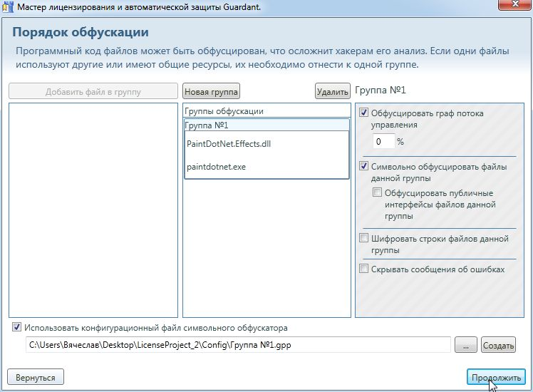Viewport: 533px width, 392px height.
Task: Click the config file path text field
Action: 238,345
